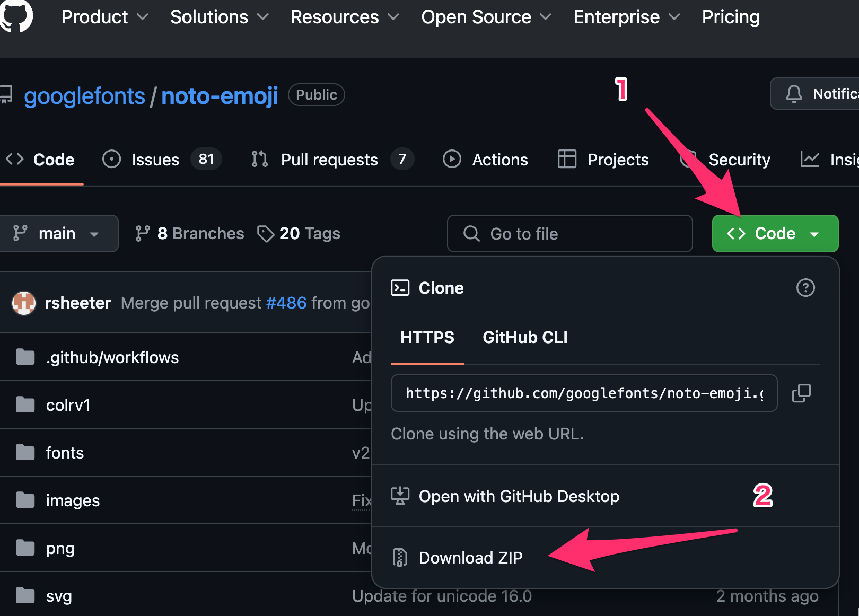Open the Security tab
Viewport: 859px width, 616px height.
tap(725, 160)
